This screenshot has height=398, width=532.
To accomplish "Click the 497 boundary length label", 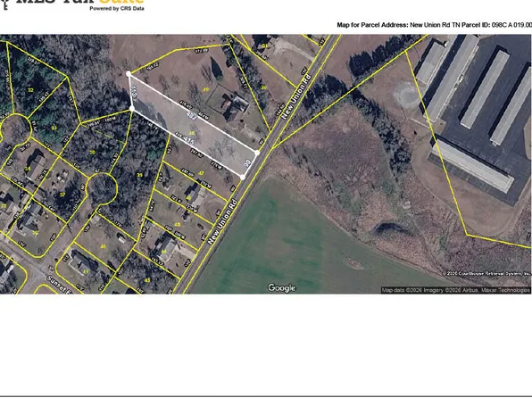I will point(192,116).
